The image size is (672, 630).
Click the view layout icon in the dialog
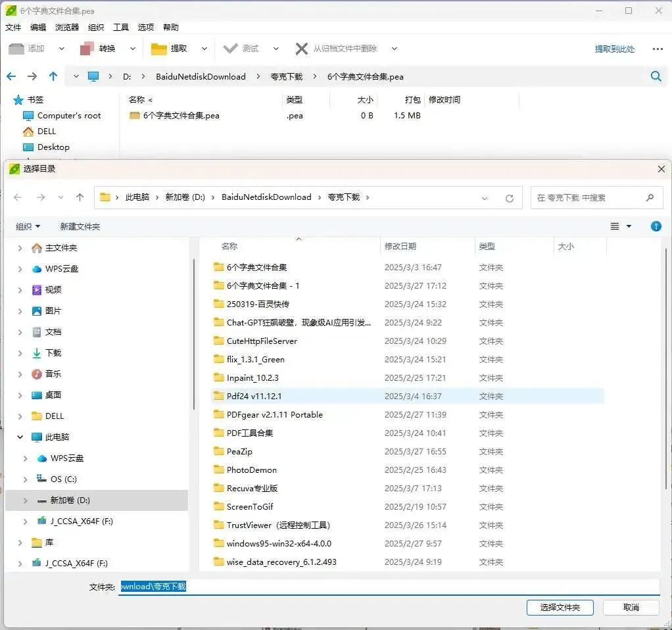click(x=615, y=226)
